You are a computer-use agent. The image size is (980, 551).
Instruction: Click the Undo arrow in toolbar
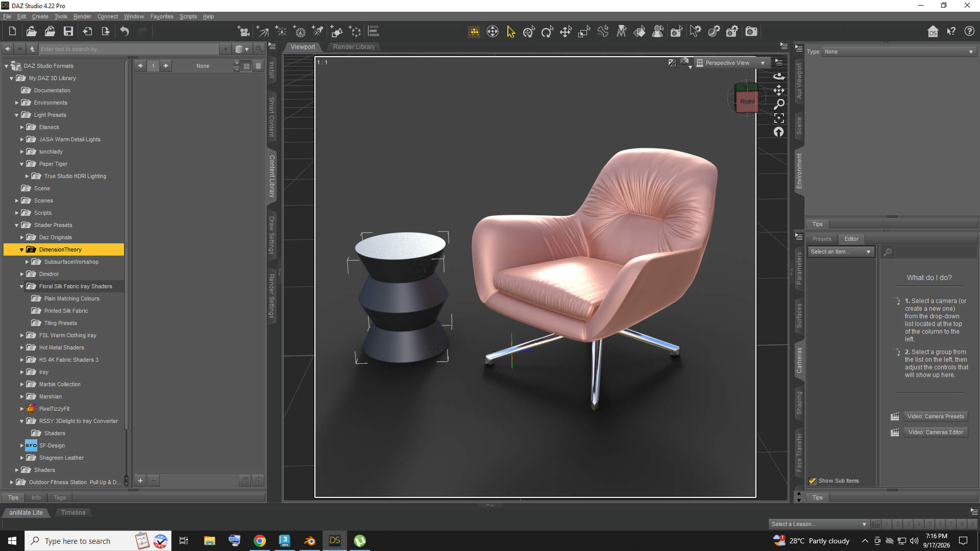125,32
